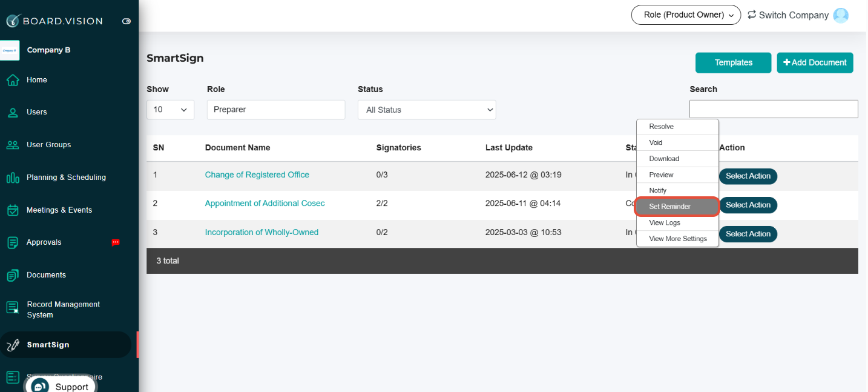Image resolution: width=868 pixels, height=392 pixels.
Task: Toggle the sidebar collapse switch
Action: 127,21
